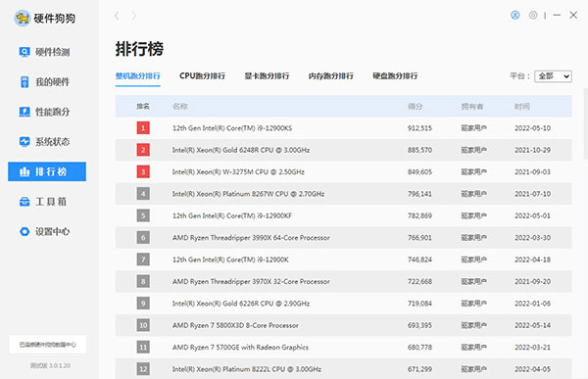Click gray rank 5 badge
This screenshot has height=379, width=588.
143,215
